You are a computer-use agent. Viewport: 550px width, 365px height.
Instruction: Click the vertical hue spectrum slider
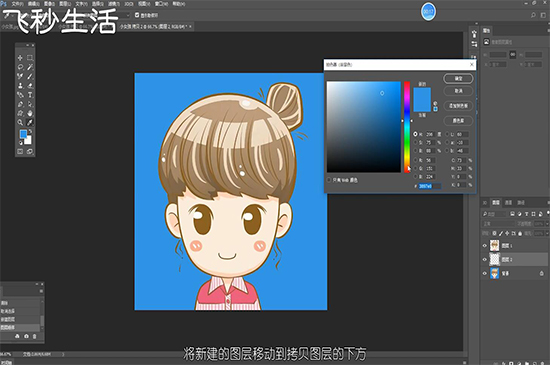pos(407,127)
